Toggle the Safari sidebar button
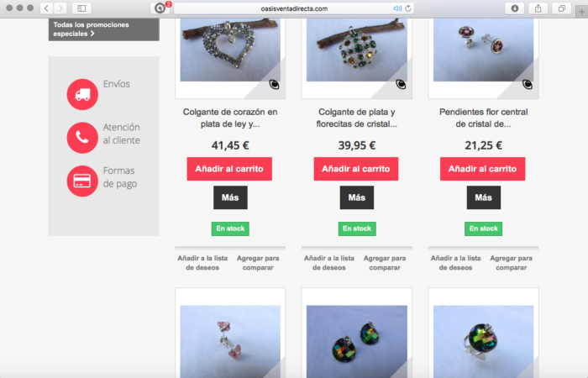588x378 pixels. pyautogui.click(x=81, y=8)
